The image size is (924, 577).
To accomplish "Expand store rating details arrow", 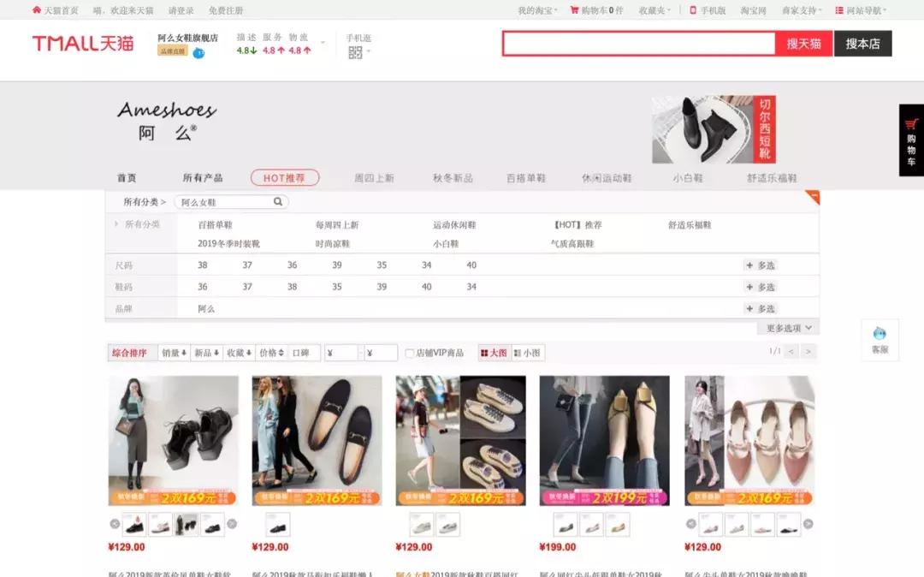I will point(323,43).
